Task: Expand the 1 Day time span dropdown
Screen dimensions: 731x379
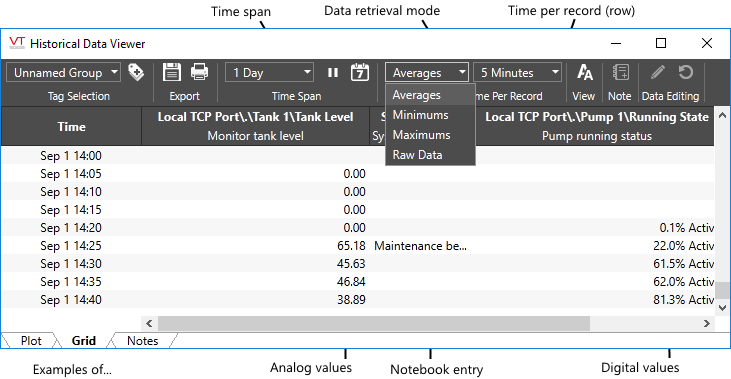Action: click(269, 73)
